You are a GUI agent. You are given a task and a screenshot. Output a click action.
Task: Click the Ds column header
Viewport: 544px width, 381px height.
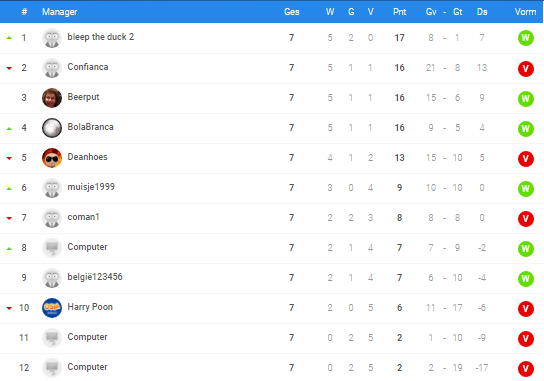(482, 12)
